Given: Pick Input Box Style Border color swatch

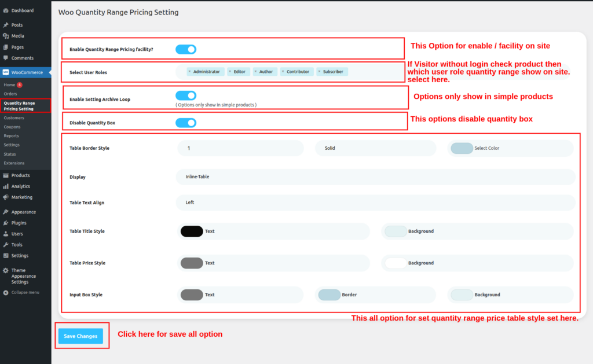Looking at the screenshot, I should tap(329, 295).
